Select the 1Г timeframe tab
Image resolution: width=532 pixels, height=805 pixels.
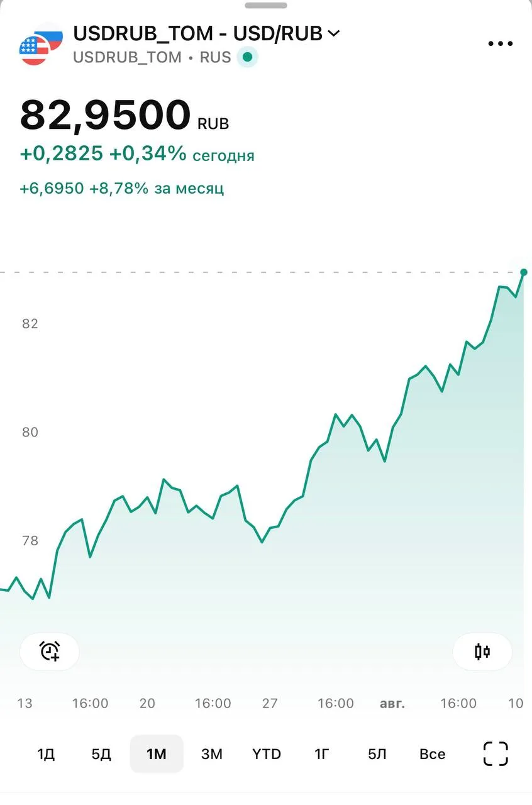(x=322, y=754)
